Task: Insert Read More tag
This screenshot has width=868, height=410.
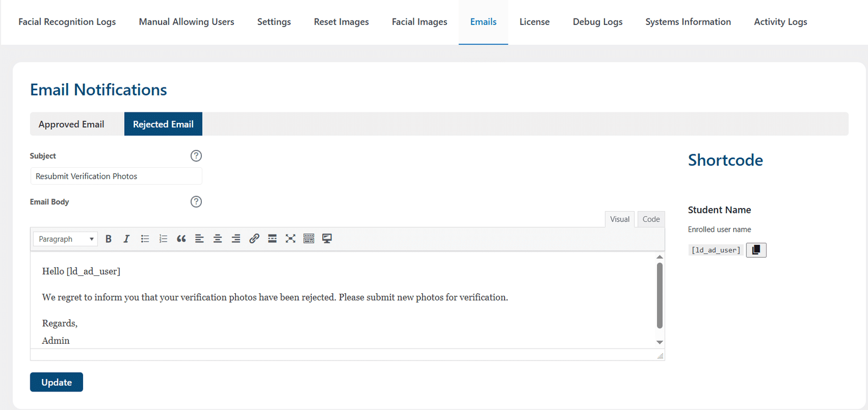Action: tap(272, 239)
